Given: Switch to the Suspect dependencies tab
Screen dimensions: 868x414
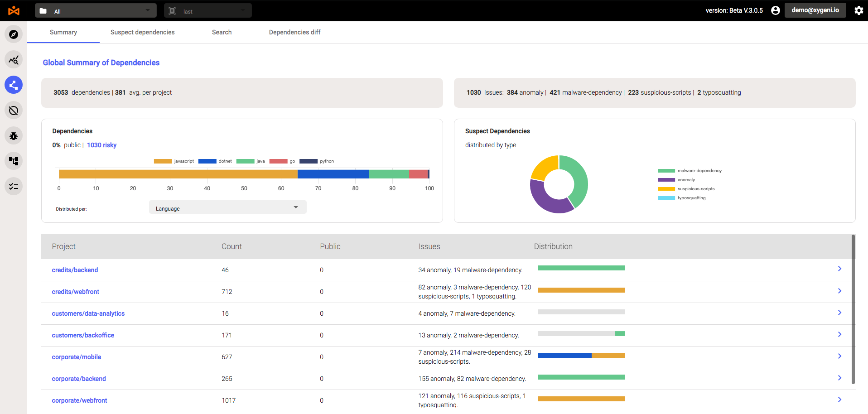Looking at the screenshot, I should coord(142,32).
